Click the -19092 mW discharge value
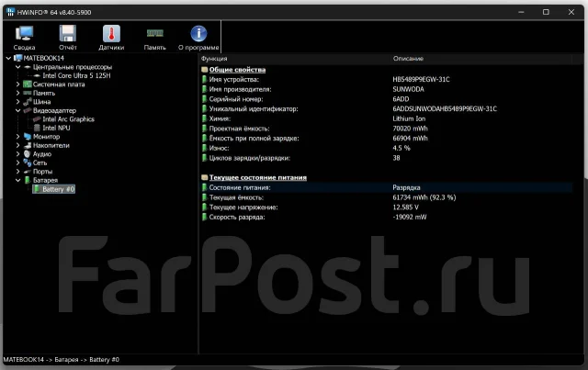The image size is (588, 370). (410, 217)
